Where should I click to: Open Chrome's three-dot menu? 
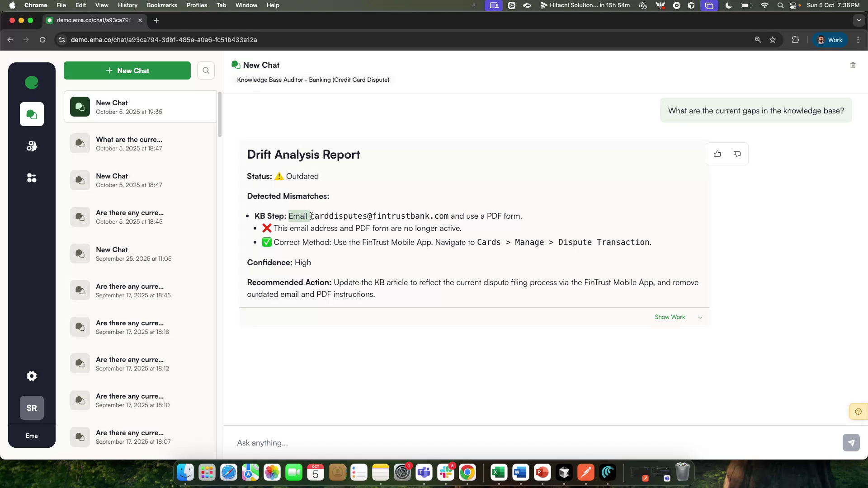coord(858,40)
